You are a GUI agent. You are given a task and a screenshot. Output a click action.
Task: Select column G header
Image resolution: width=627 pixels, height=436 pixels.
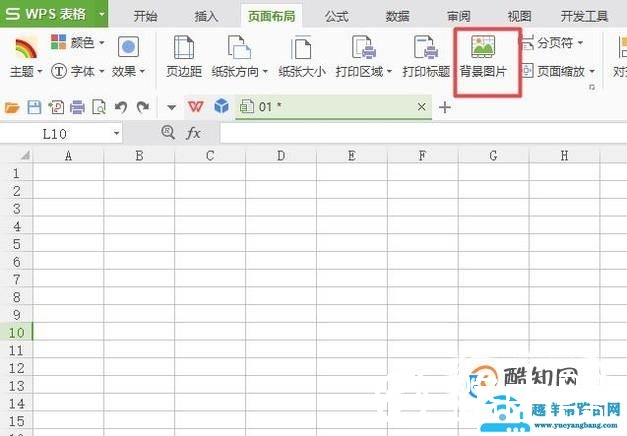pos(493,156)
